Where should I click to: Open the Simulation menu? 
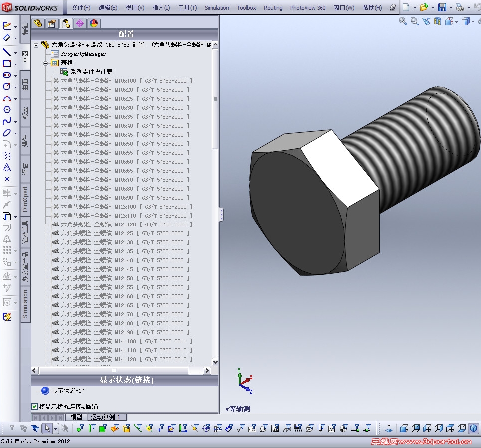tap(217, 8)
